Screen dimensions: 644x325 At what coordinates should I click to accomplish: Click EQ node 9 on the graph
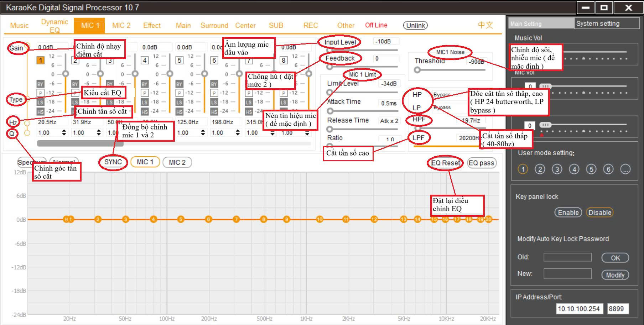(x=287, y=219)
